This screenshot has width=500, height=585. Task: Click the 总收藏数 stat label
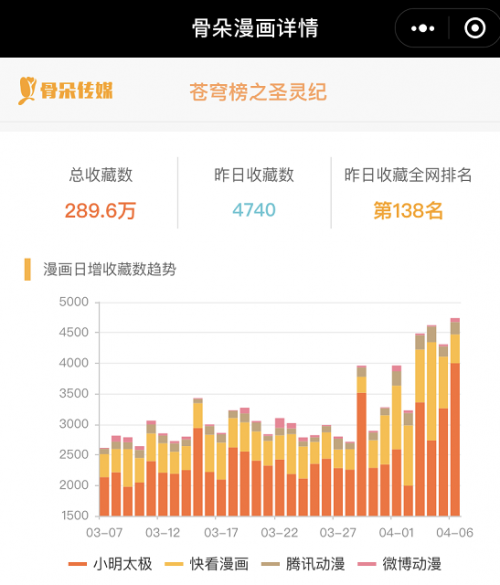pyautogui.click(x=101, y=175)
